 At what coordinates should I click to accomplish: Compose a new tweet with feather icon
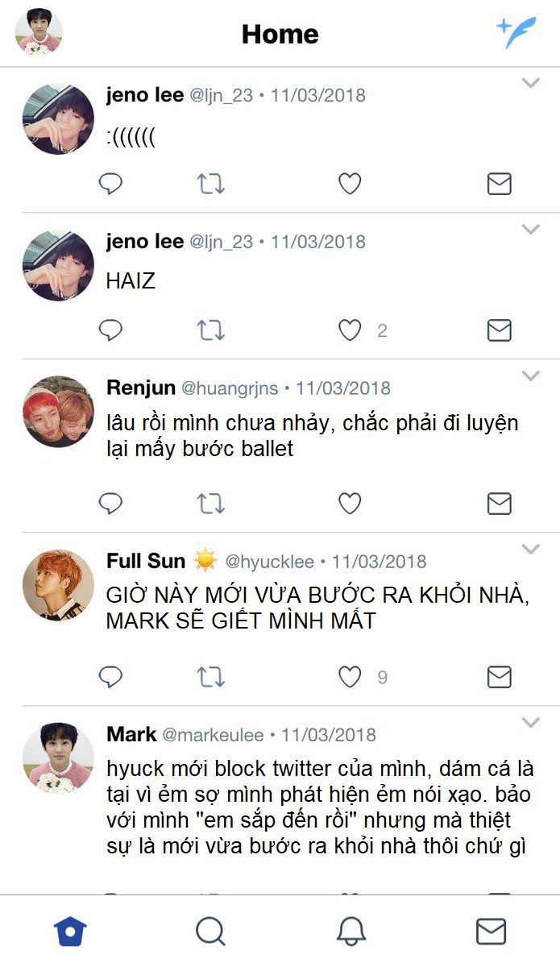click(x=516, y=33)
